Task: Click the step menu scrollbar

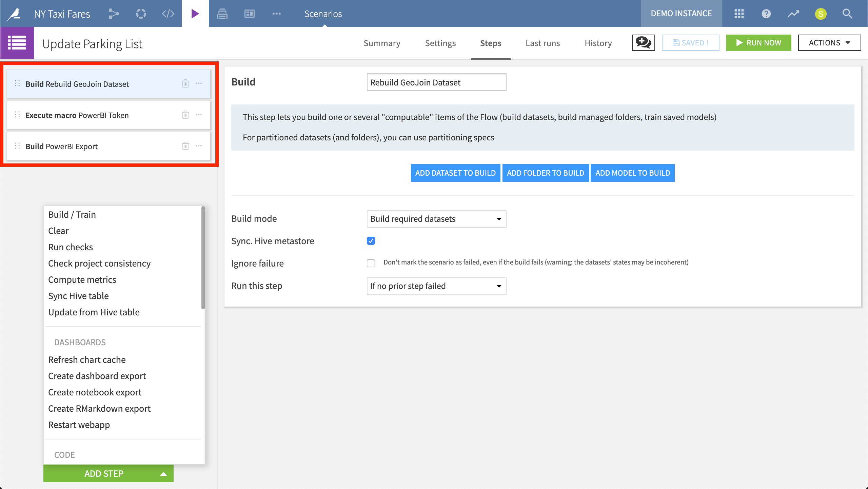Action: 203,258
